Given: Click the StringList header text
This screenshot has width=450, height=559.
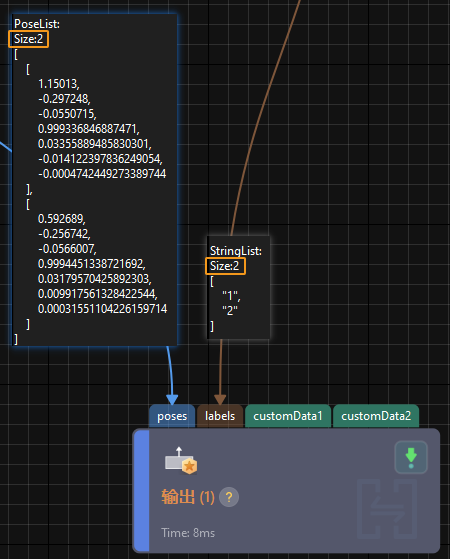Looking at the screenshot, I should 236,251.
